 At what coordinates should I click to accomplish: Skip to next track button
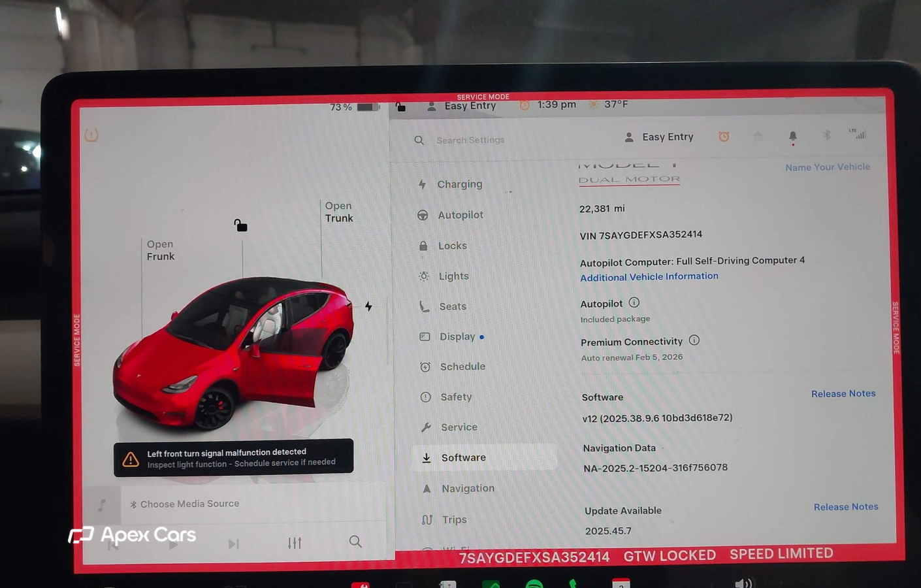tap(234, 544)
